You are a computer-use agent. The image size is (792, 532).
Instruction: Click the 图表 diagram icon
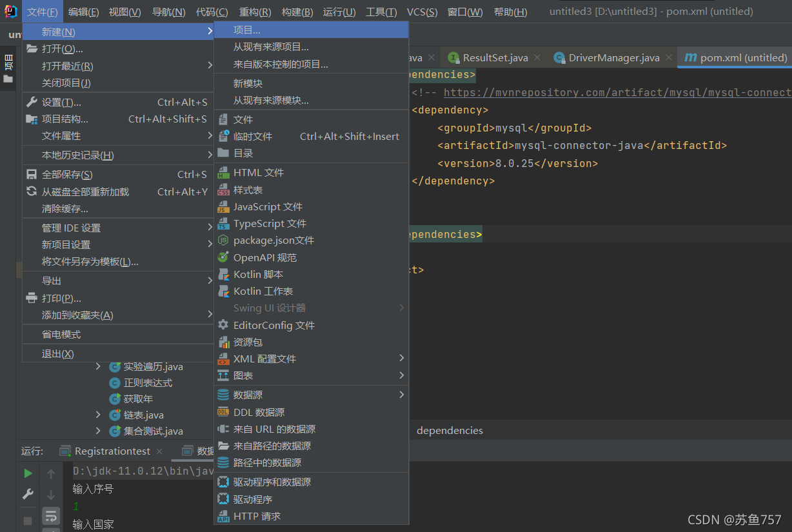coord(223,375)
